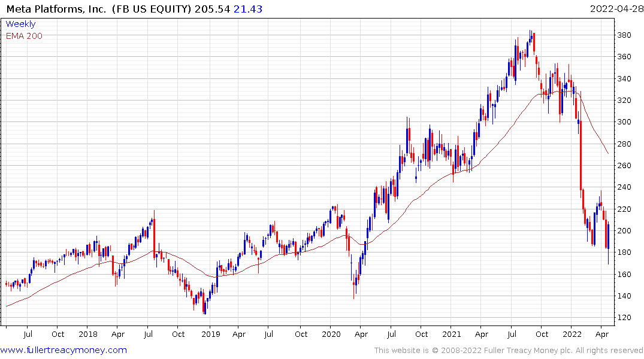Click the 2021 year label on time axis
The width and height of the screenshot is (644, 359).
tap(452, 334)
